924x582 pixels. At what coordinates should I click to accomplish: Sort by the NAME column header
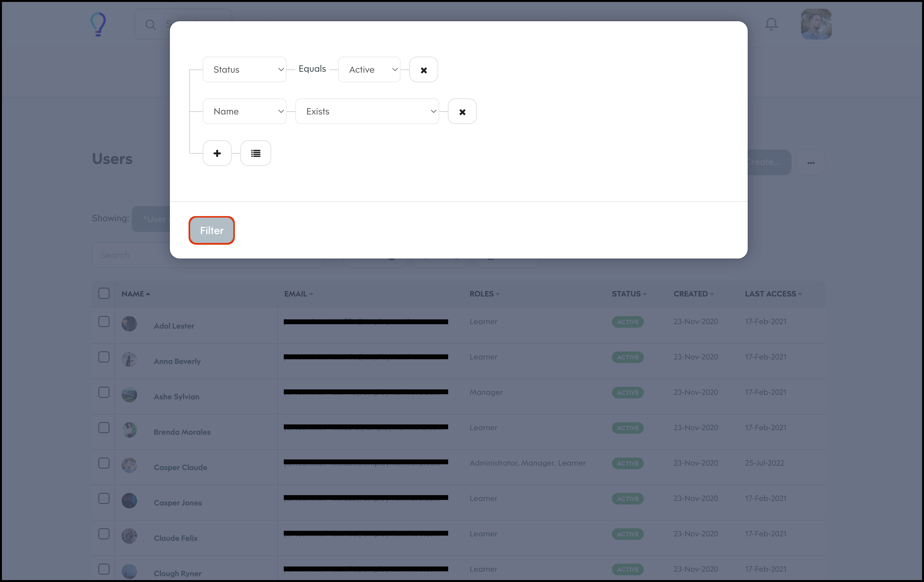[x=136, y=294]
